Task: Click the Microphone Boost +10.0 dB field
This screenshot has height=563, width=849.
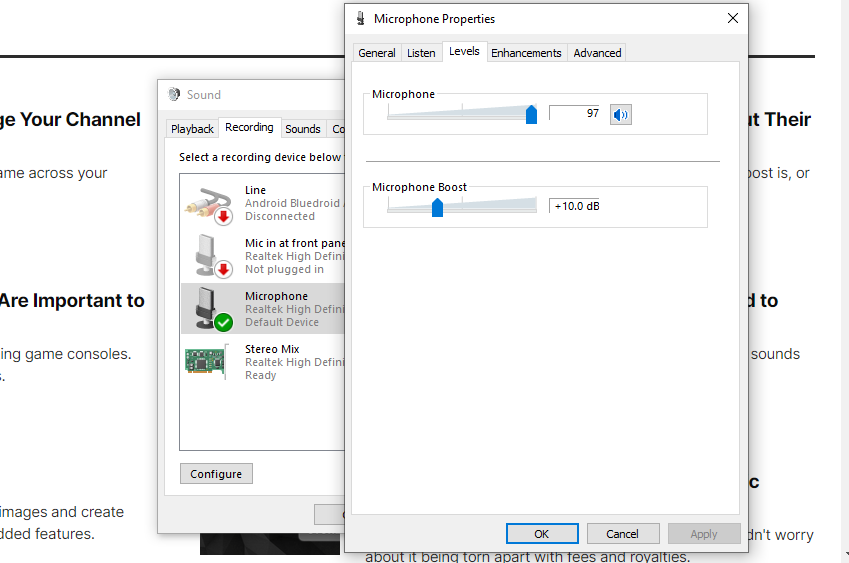Action: tap(574, 206)
